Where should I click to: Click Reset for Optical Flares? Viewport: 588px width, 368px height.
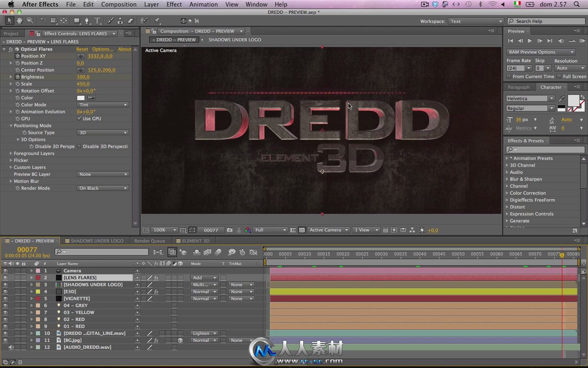(x=82, y=49)
